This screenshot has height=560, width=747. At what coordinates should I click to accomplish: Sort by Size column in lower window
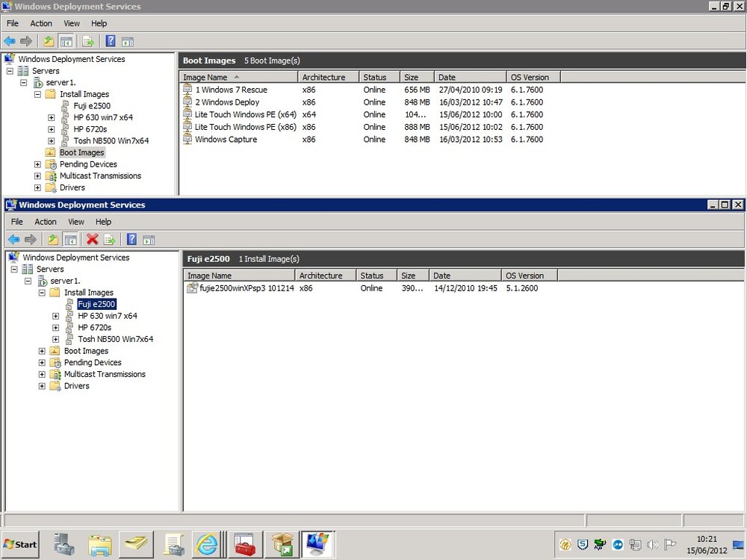(412, 276)
